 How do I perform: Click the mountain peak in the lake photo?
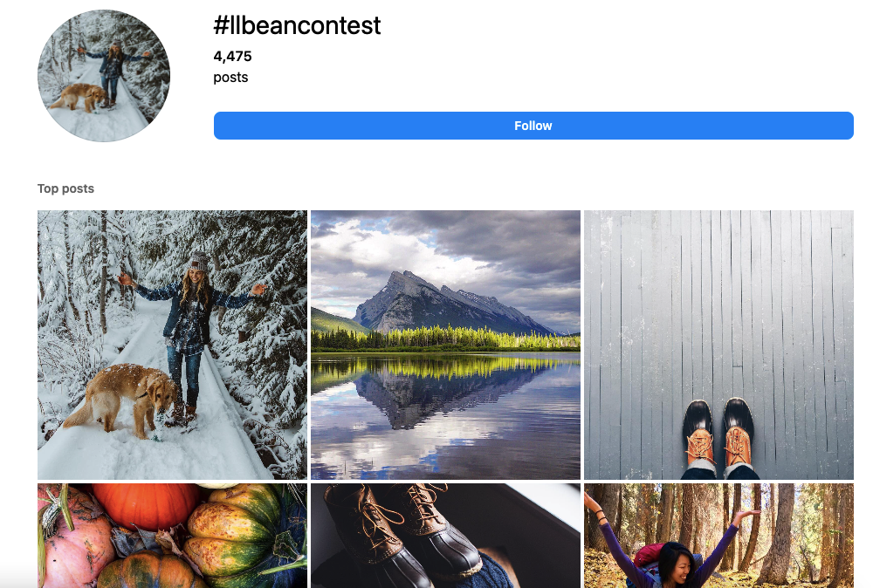(440, 302)
